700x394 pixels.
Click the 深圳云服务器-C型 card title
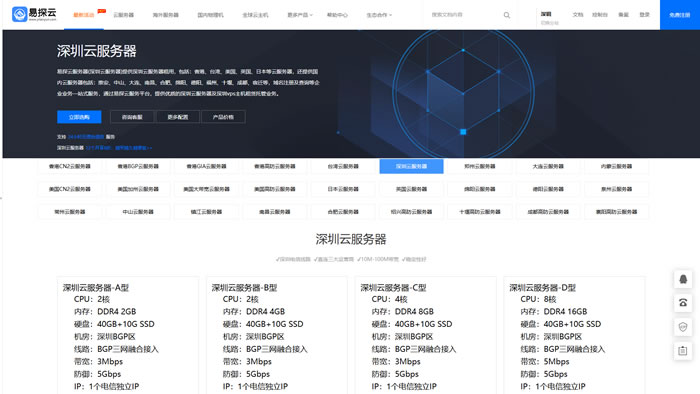pos(393,288)
